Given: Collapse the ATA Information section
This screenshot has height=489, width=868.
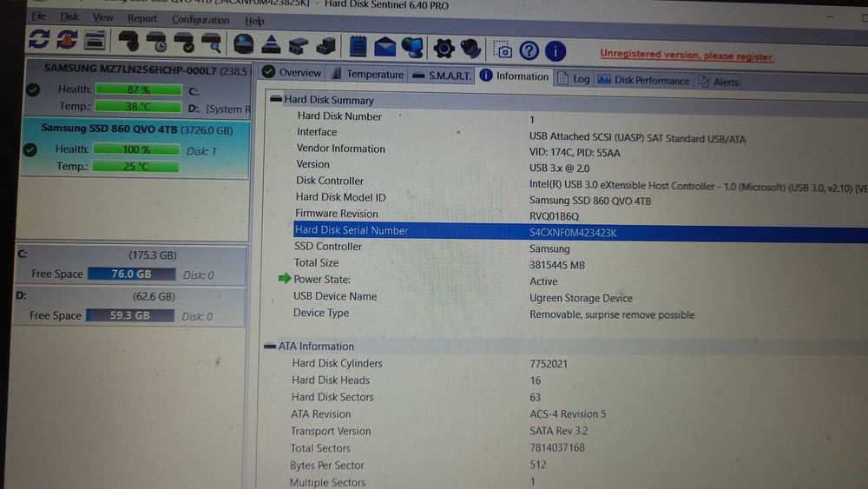Looking at the screenshot, I should click(270, 346).
